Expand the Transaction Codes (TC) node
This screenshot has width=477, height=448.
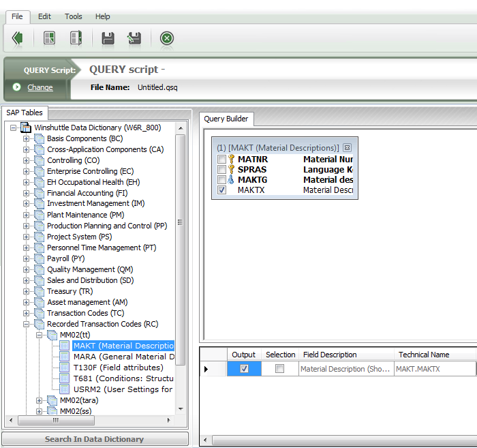pyautogui.click(x=26, y=314)
